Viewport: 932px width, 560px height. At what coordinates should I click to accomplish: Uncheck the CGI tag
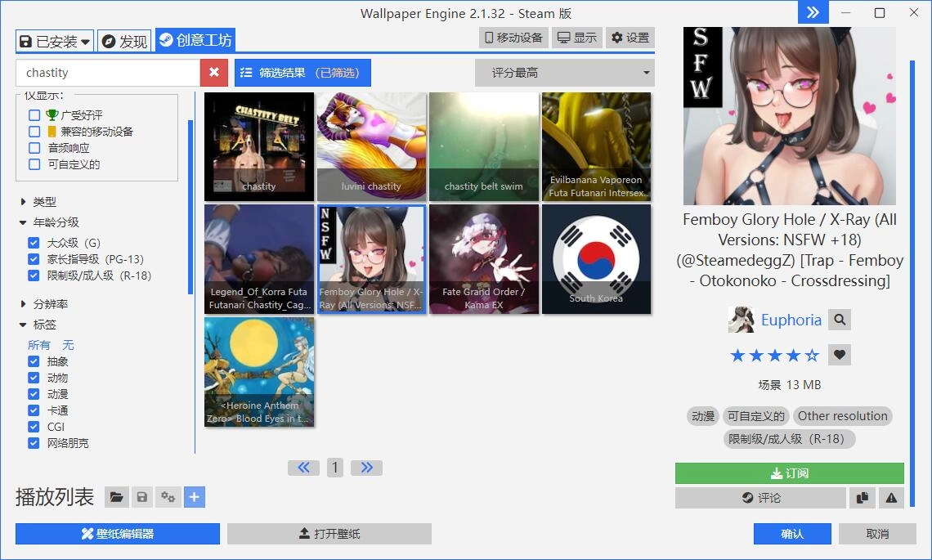click(34, 427)
